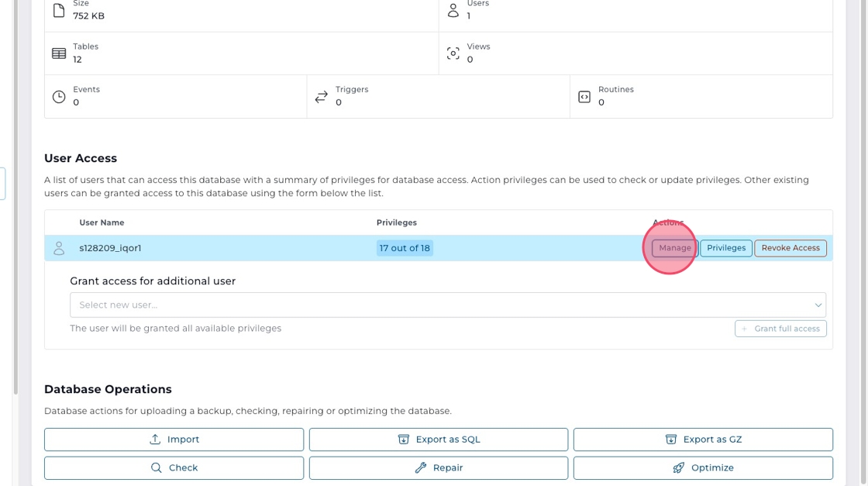This screenshot has height=486, width=868.
Task: Open Privileges for s128209_iqor1
Action: [x=726, y=248]
